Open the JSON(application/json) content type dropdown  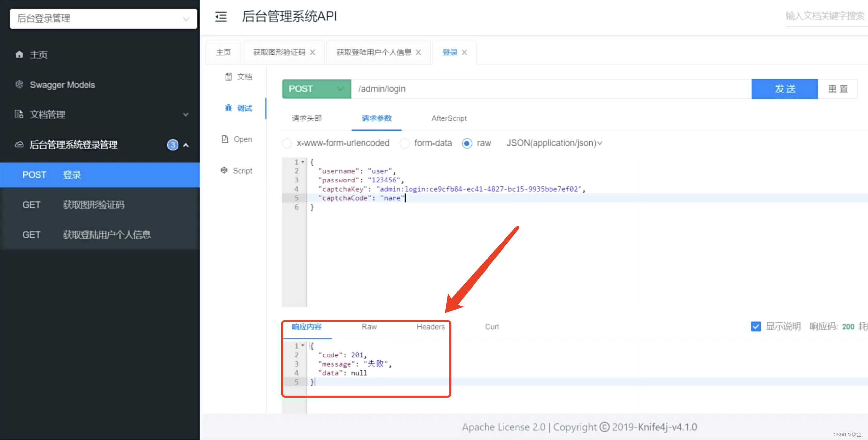pos(554,143)
